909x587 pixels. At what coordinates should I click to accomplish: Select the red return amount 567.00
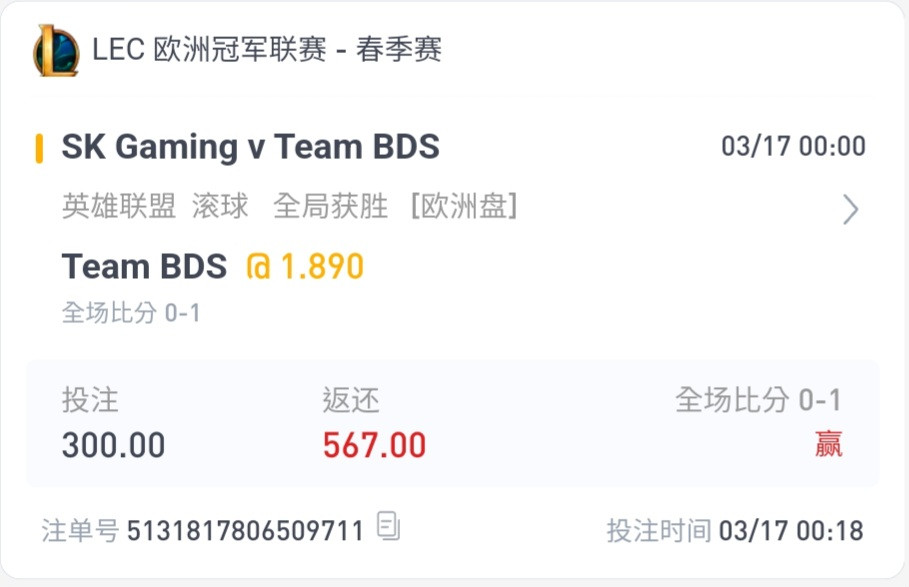374,445
